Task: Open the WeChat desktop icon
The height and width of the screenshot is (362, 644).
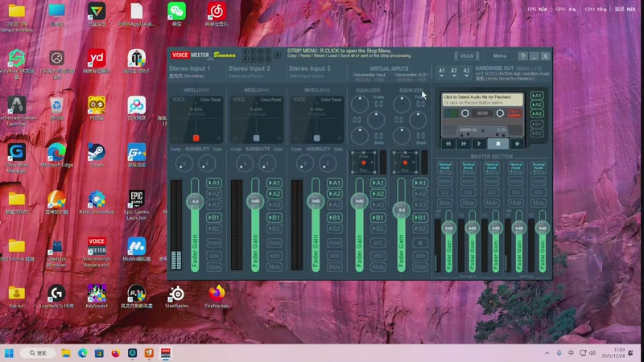Action: tap(175, 11)
